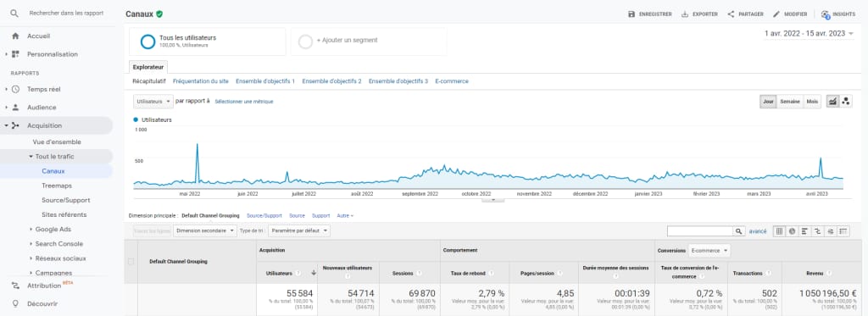Click the Personnalisation dashboard icon

(x=15, y=54)
